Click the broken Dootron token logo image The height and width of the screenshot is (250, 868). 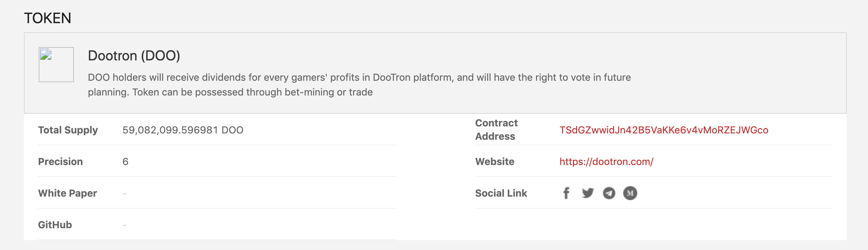point(56,65)
